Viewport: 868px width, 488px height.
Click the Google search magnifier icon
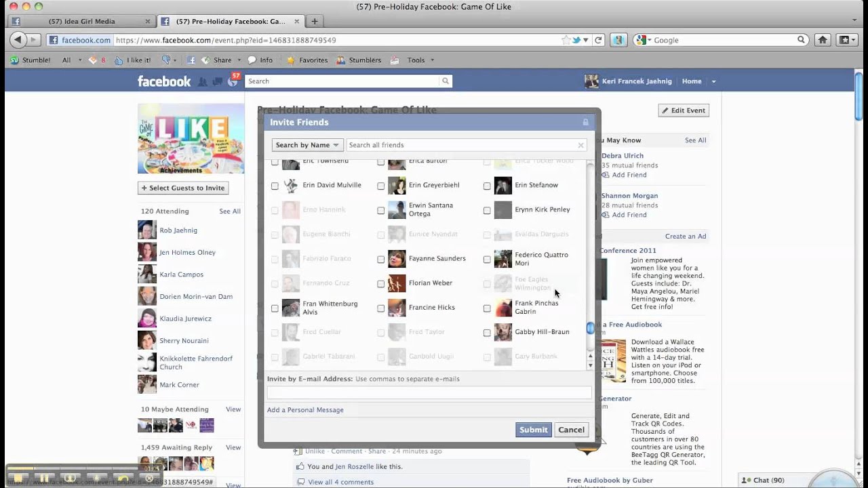click(801, 40)
